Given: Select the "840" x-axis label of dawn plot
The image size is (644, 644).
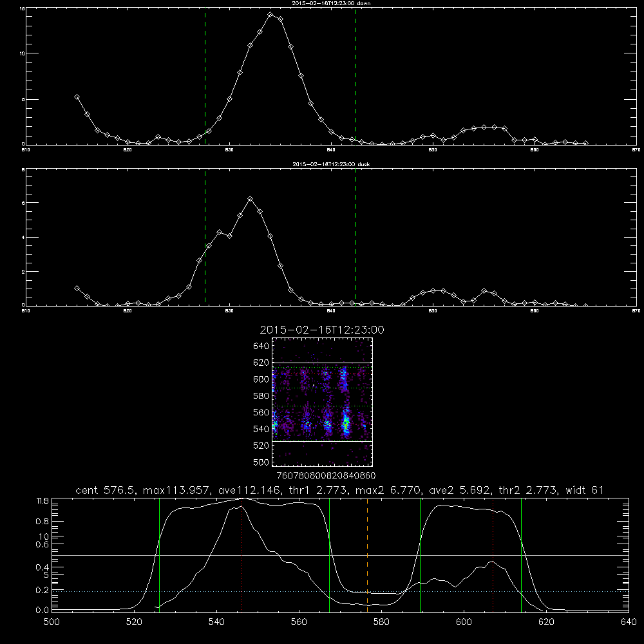Looking at the screenshot, I should point(331,150).
